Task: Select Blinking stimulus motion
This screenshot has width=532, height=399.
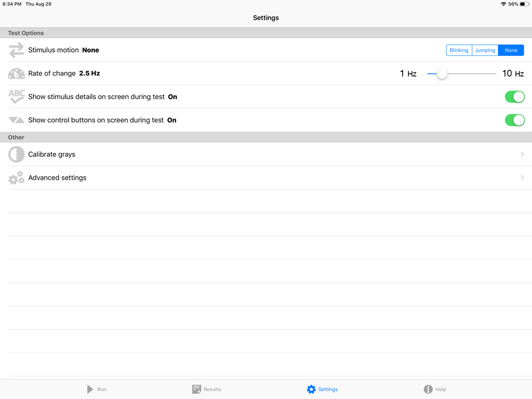Action: 459,50
